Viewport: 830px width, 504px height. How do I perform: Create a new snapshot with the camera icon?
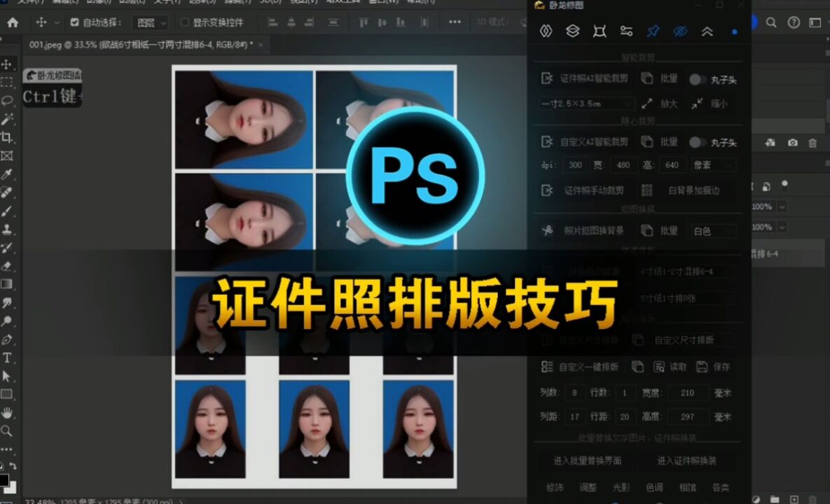coord(792,143)
